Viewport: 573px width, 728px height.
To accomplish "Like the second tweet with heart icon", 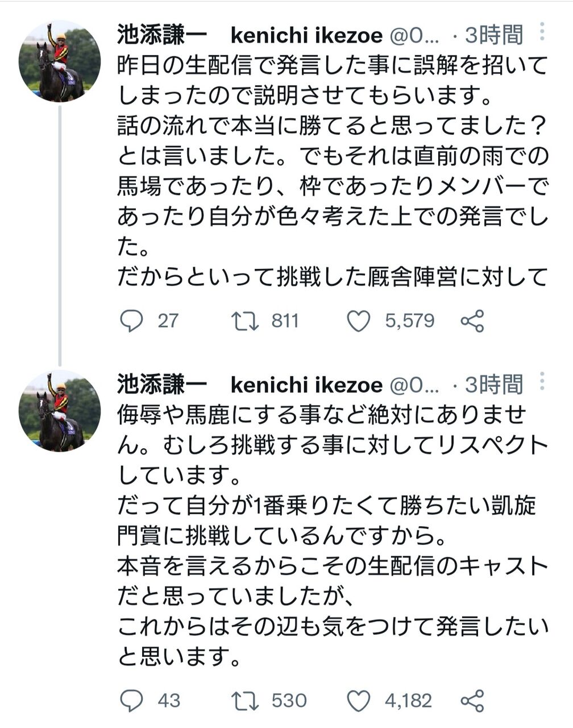I will click(359, 701).
